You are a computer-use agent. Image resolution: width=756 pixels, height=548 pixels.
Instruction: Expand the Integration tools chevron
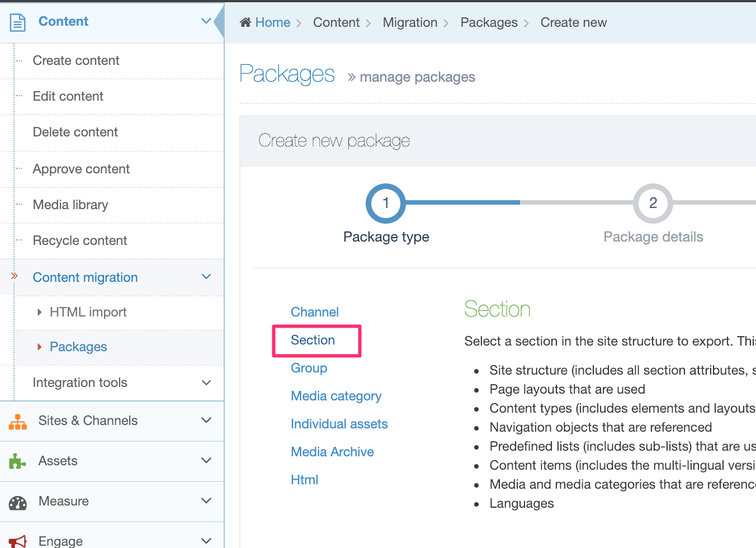tap(206, 382)
